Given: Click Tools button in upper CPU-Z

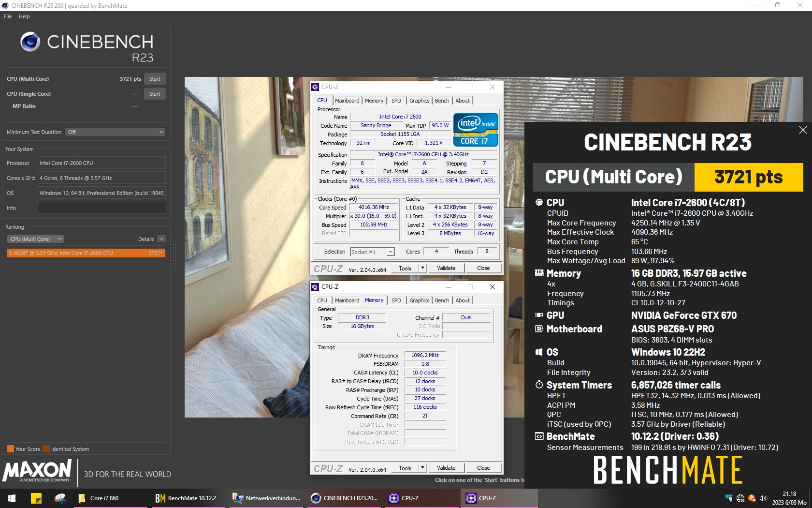Looking at the screenshot, I should (x=405, y=268).
